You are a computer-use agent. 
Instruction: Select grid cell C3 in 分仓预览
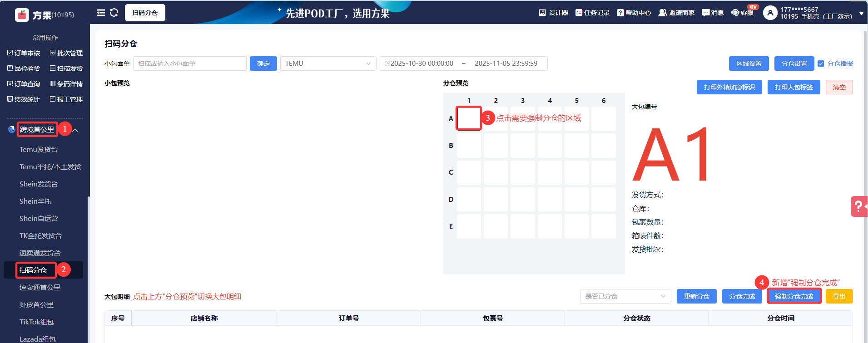coord(523,172)
